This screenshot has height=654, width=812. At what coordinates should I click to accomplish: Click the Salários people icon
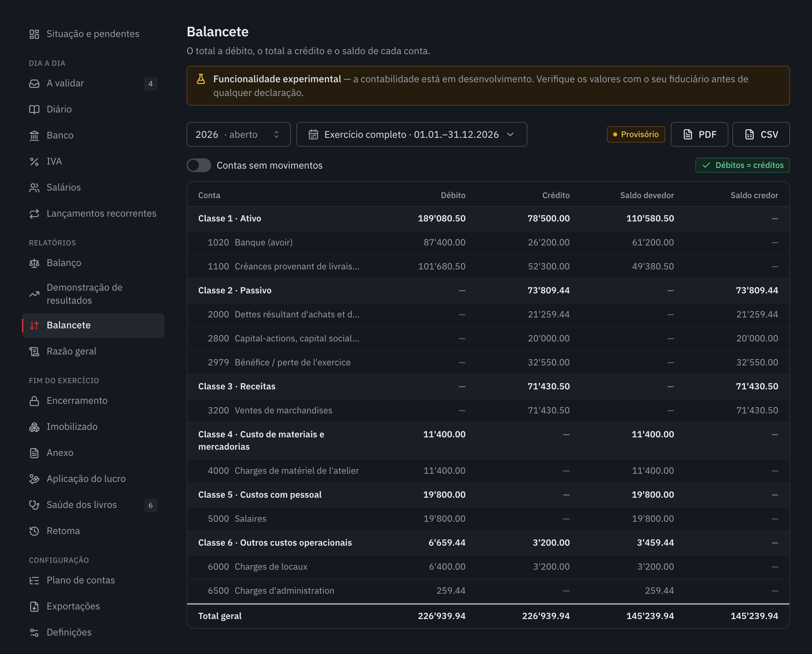coord(34,187)
